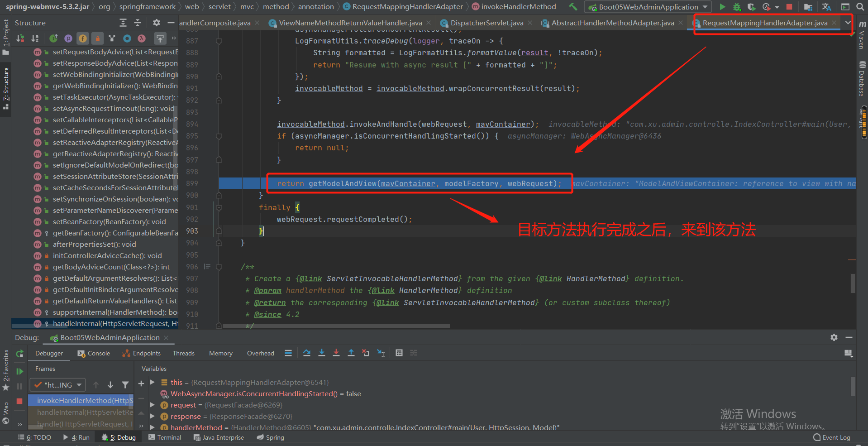This screenshot has width=868, height=446.
Task: Collapse all nodes in Structure panel
Action: tap(138, 23)
